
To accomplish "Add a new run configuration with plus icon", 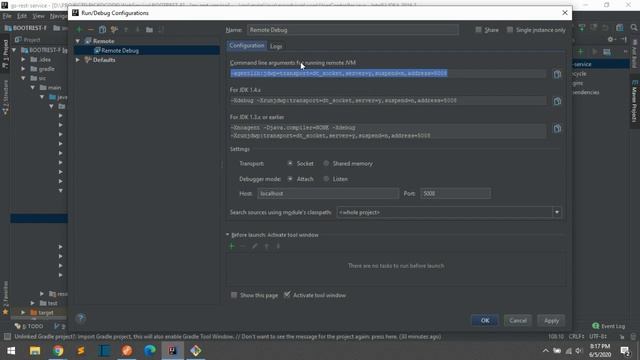I will [79, 29].
